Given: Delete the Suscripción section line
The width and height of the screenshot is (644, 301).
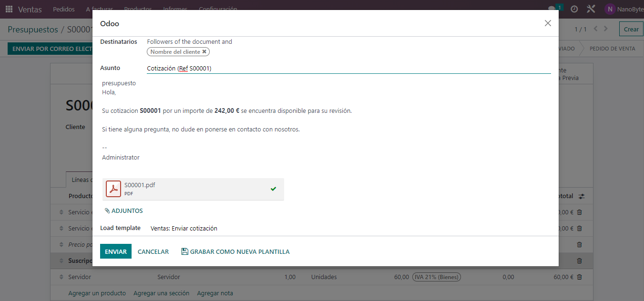Looking at the screenshot, I should [x=579, y=261].
